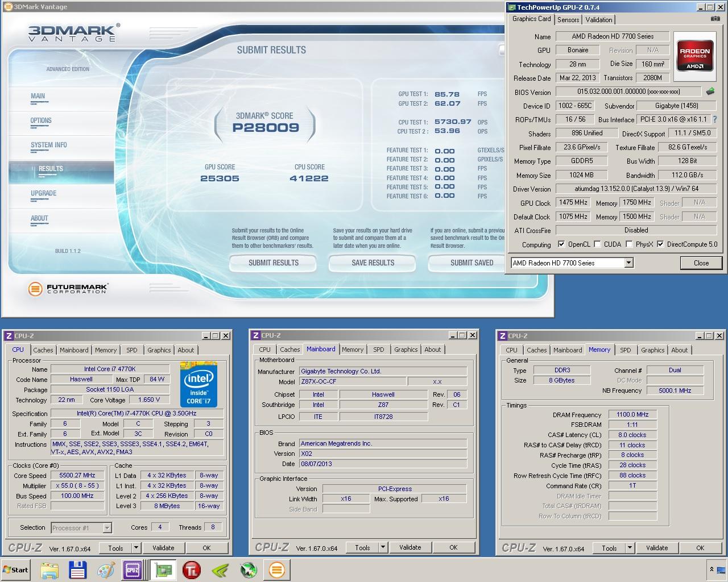Viewport: 728px width, 582px height.
Task: Click the Bus Interface question mark icon
Action: (715, 119)
